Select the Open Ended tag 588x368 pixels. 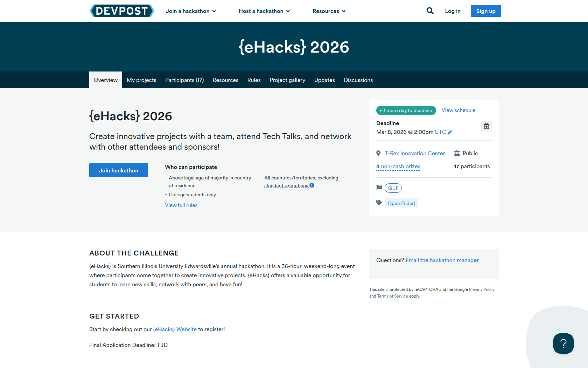(x=401, y=203)
